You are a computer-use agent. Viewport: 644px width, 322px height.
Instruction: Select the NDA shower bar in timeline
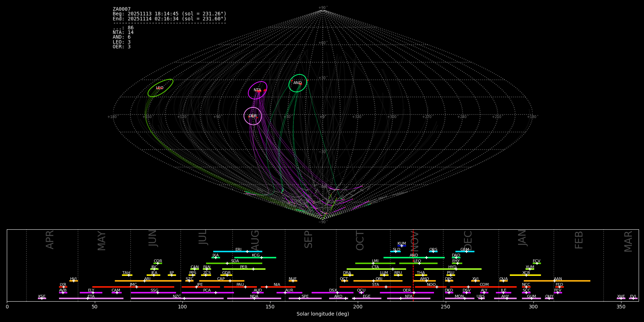point(254,298)
